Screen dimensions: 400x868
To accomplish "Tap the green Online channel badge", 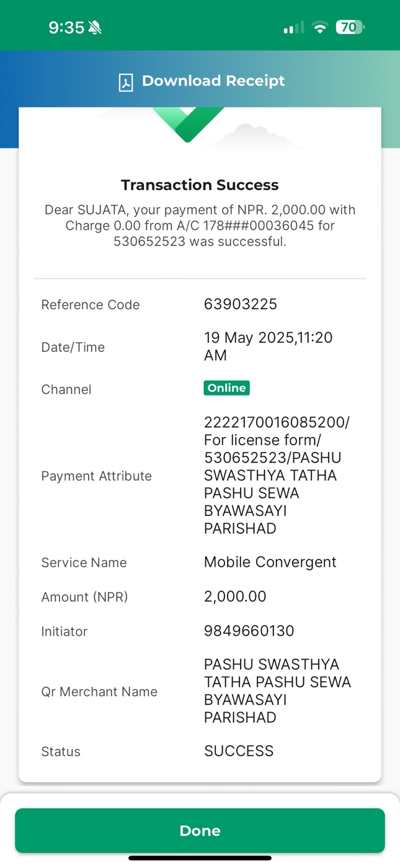I will pos(226,388).
